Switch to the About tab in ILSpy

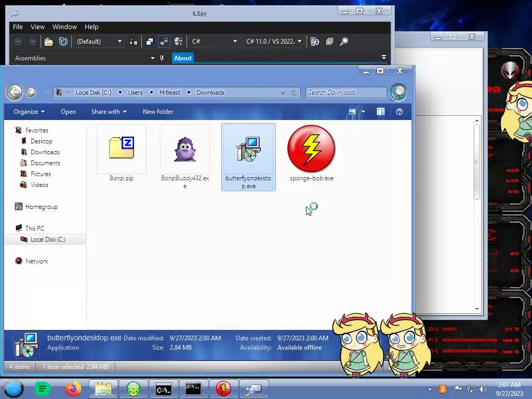pyautogui.click(x=183, y=58)
